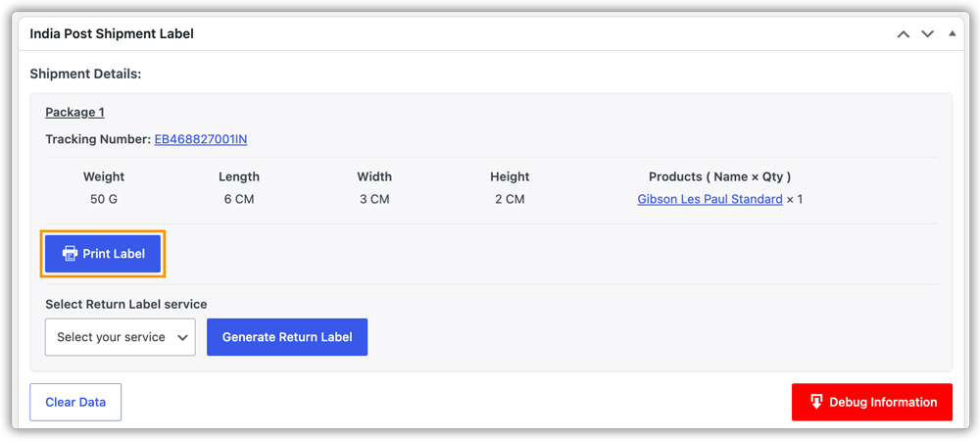Screen dimensions: 980x442
Task: Collapse the India Post Shipment Label panel
Action: coord(952,33)
